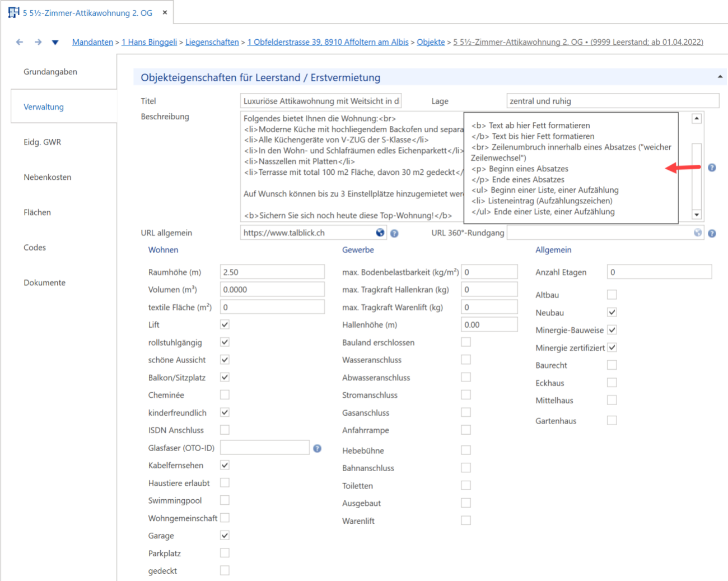Click the Raumhöhe (m) input field
Viewport: 728px width, 581px height.
272,272
